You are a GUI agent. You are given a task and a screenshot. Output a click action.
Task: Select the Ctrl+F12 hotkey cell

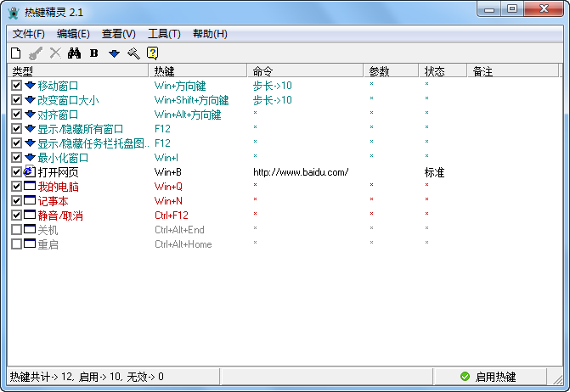pos(172,216)
